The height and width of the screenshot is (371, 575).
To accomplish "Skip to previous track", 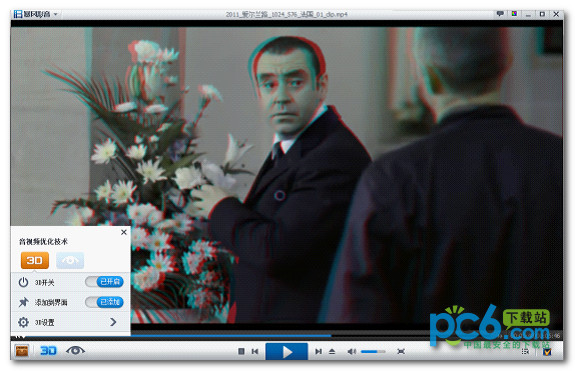I will (255, 351).
